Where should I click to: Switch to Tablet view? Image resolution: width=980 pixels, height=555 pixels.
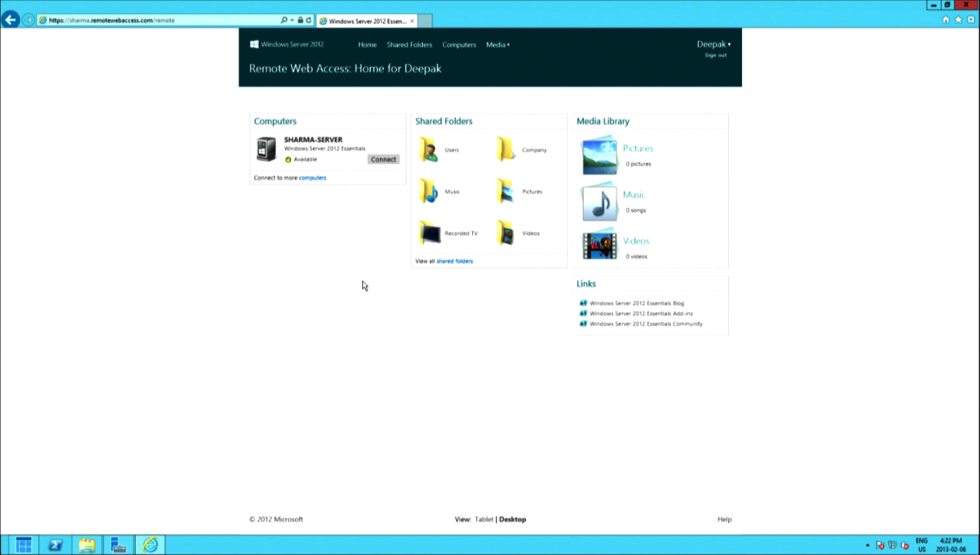[x=484, y=520]
